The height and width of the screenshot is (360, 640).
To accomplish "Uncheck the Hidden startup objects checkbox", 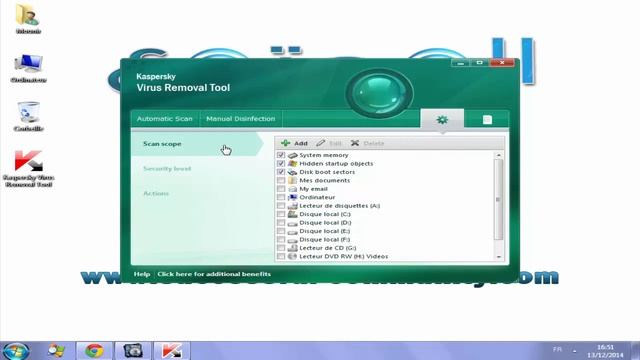I will (281, 163).
